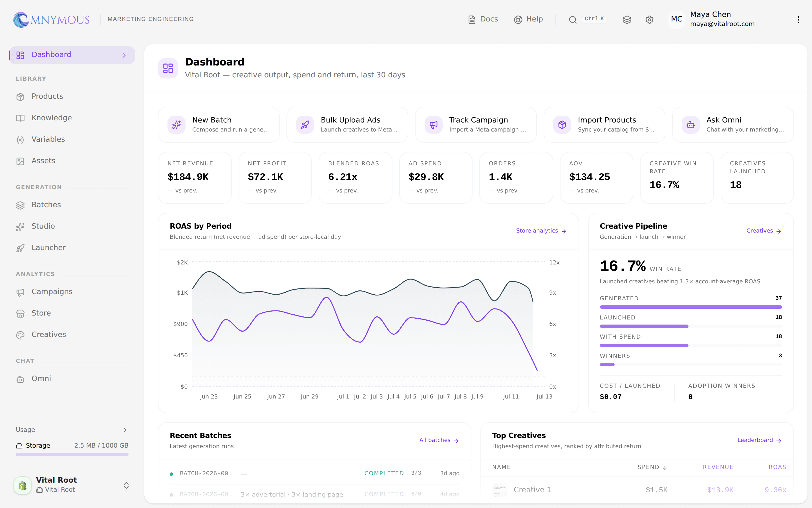Click the AOV $134.25 card
Image resolution: width=812 pixels, height=508 pixels.
tap(596, 178)
